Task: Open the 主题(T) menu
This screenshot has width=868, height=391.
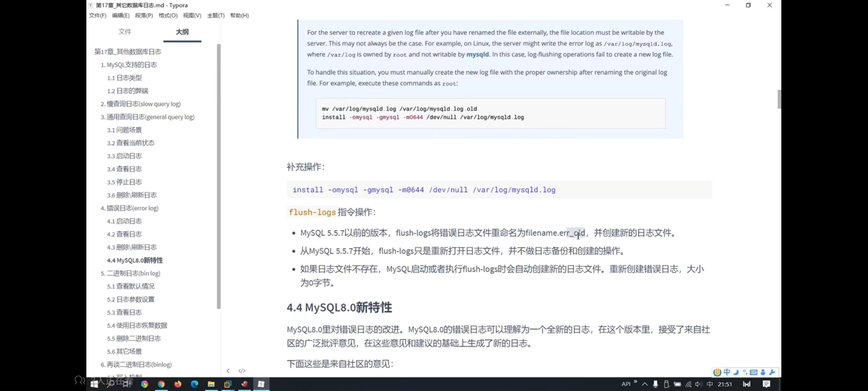Action: [216, 16]
